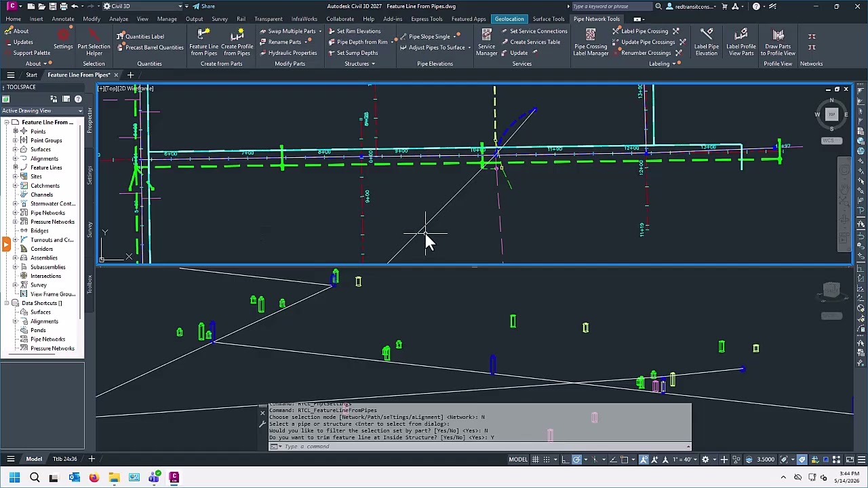868x488 pixels.
Task: Click Draw Parts to Profile View
Action: pyautogui.click(x=778, y=41)
